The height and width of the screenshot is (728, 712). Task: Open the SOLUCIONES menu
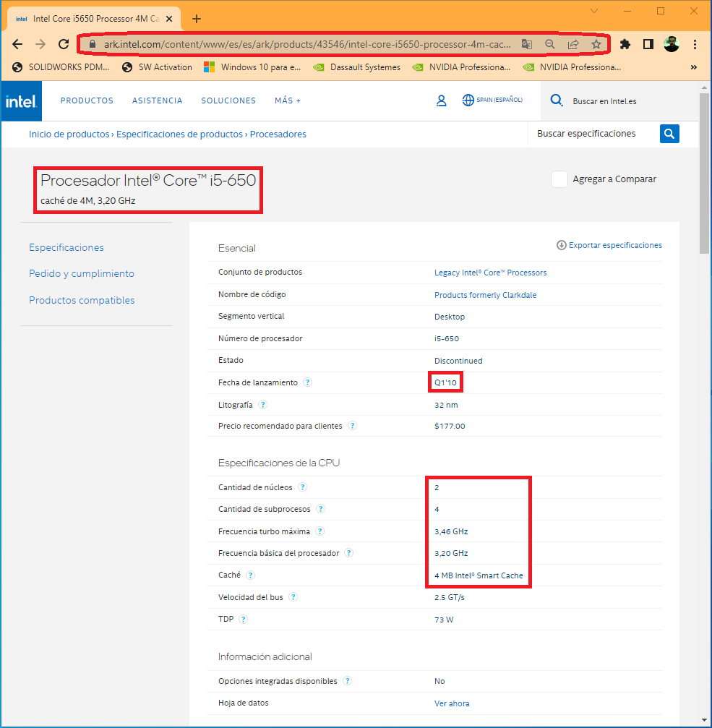click(228, 100)
